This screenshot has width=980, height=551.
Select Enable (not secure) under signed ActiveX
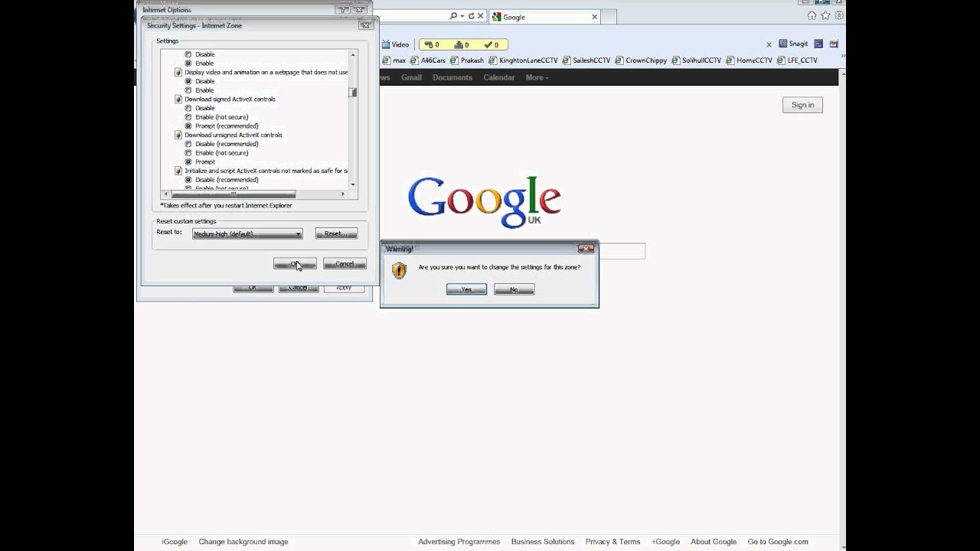coord(188,117)
